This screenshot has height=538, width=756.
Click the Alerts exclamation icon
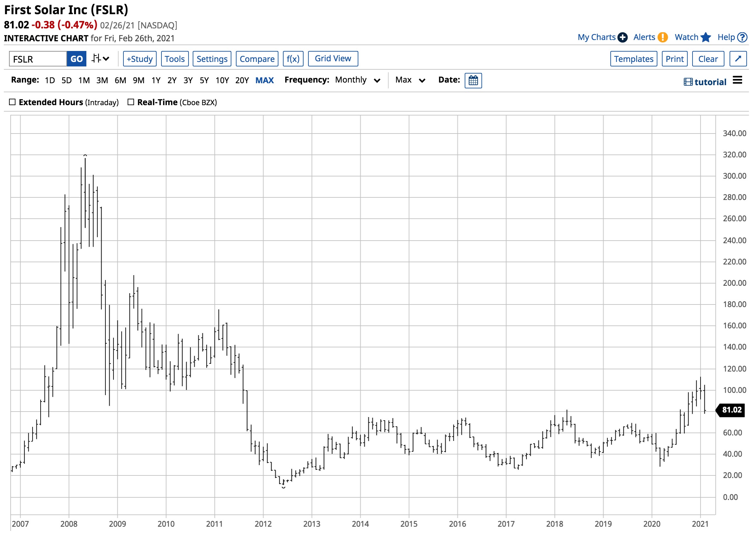point(663,37)
